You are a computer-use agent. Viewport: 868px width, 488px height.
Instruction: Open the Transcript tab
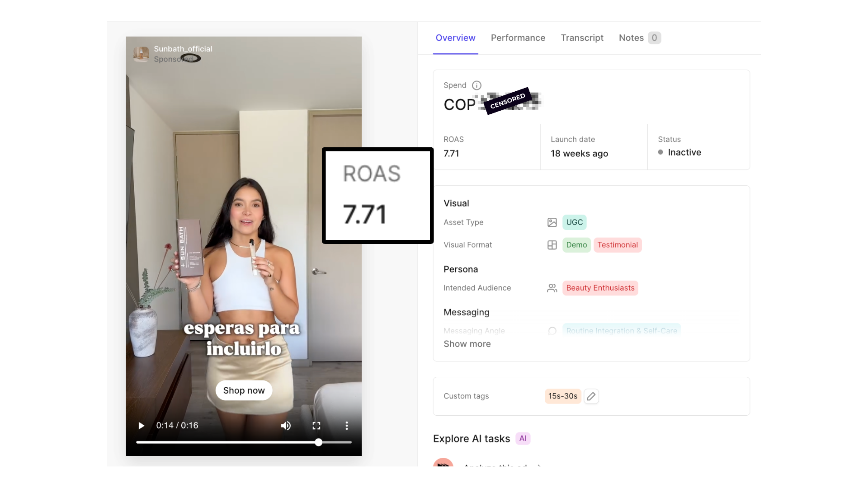tap(582, 38)
